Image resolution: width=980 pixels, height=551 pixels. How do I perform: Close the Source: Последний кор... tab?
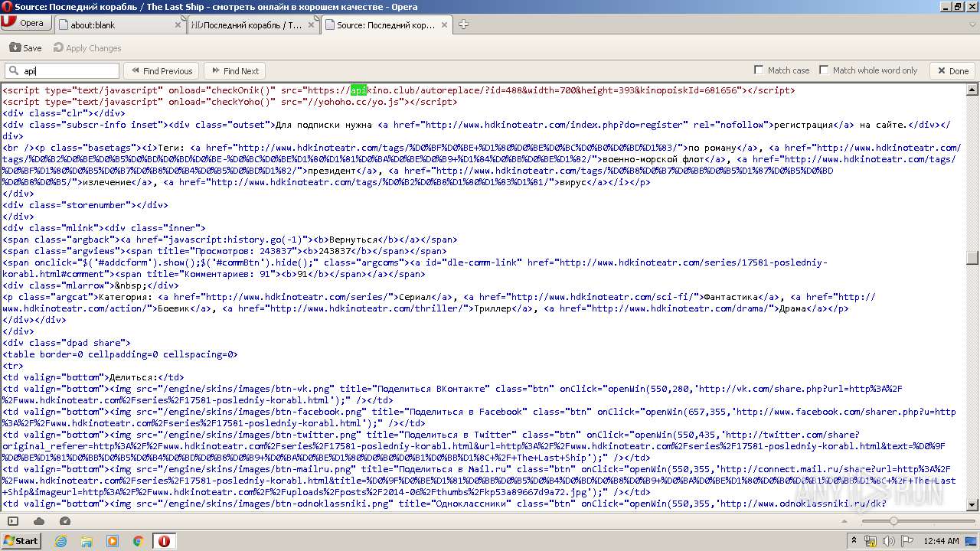[444, 24]
